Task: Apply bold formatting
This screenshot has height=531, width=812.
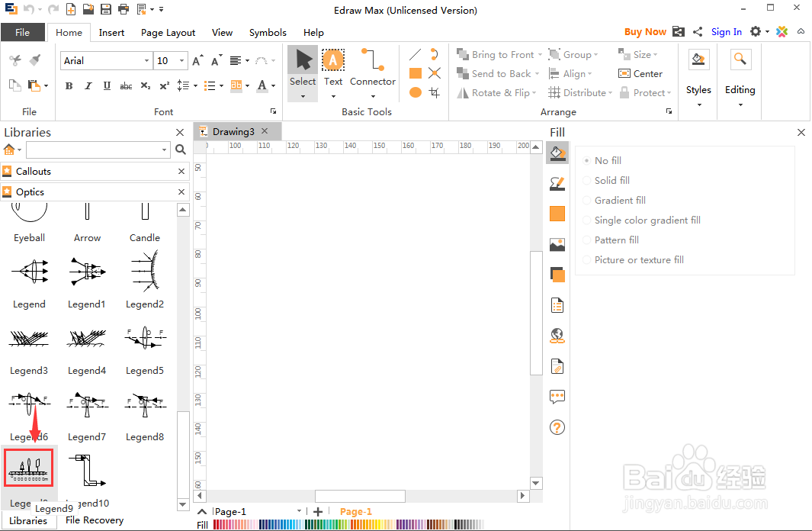Action: tap(69, 86)
